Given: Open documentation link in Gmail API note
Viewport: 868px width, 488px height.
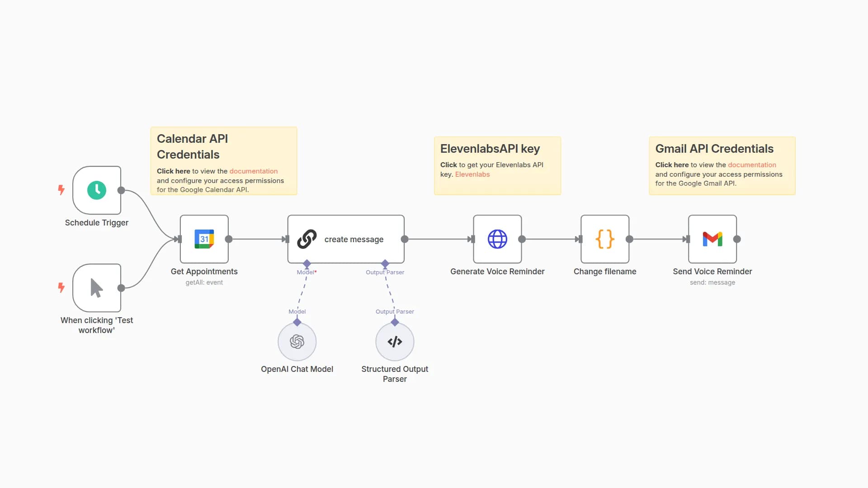Looking at the screenshot, I should 752,165.
